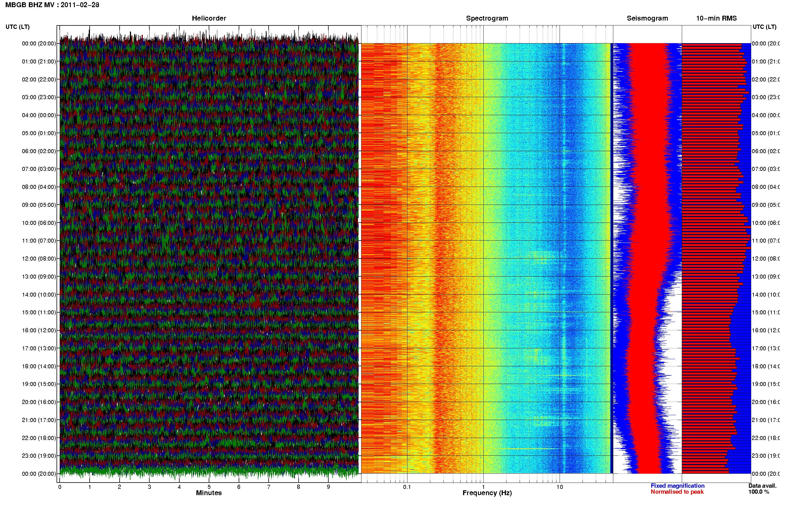
Task: Click the '8' tick on the Minutes axis
Action: click(x=298, y=487)
